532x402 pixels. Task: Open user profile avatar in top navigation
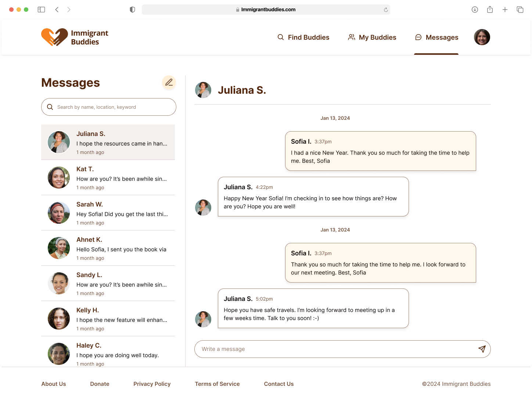tap(482, 37)
